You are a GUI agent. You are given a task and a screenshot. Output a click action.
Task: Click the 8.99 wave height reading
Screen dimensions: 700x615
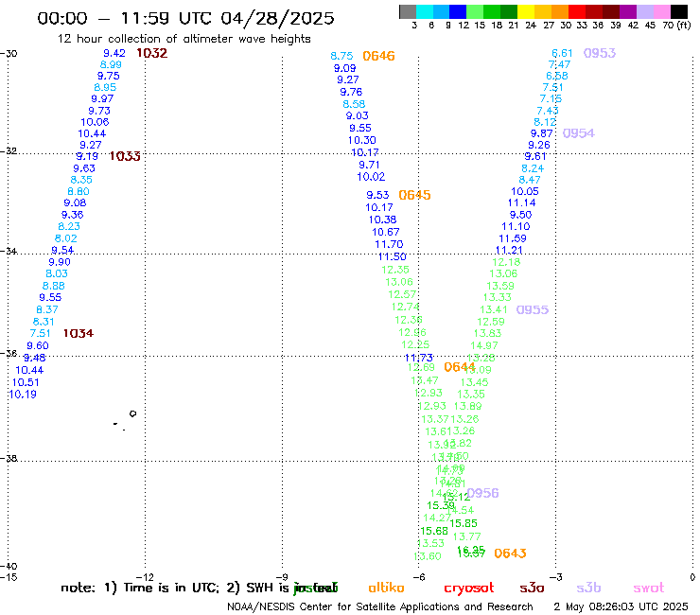[111, 64]
